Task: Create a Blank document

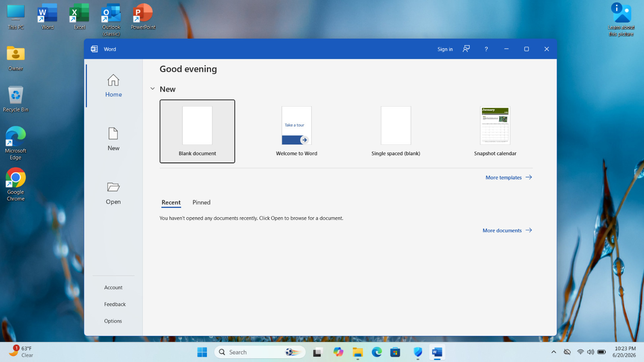Action: (x=197, y=131)
